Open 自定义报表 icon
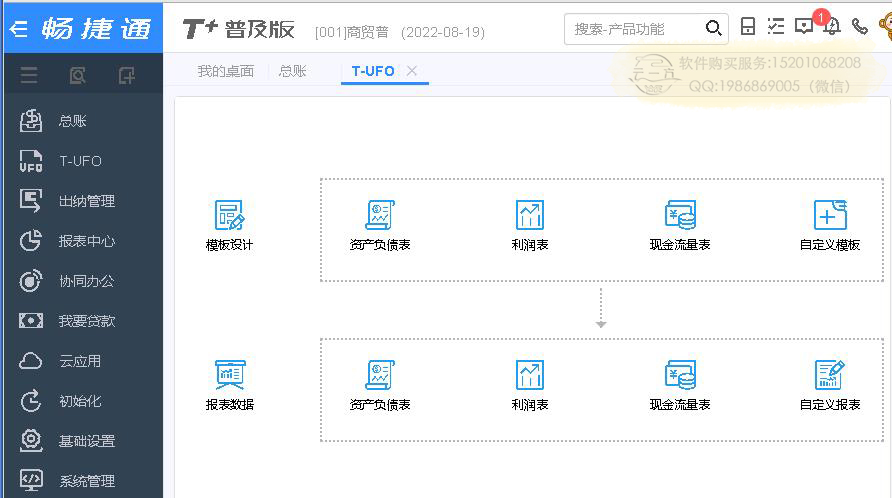This screenshot has height=498, width=892. click(830, 385)
